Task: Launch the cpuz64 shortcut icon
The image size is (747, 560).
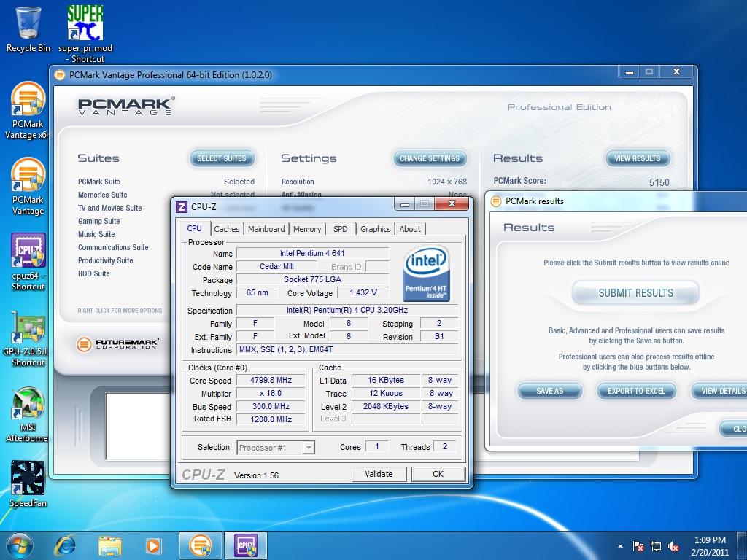Action: tap(28, 262)
